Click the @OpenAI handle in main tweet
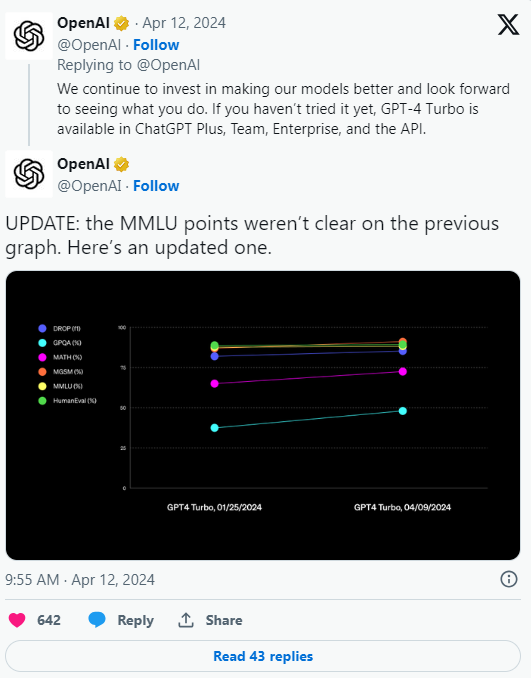The image size is (531, 678). (89, 186)
